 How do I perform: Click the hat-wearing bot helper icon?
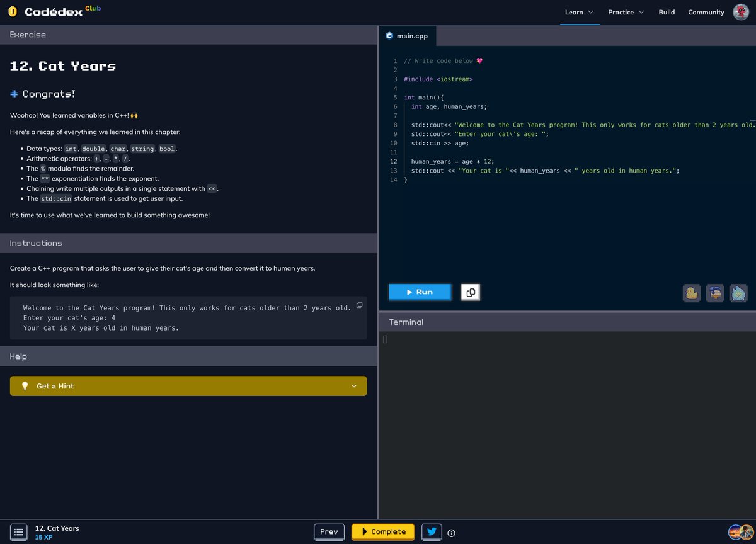coord(715,293)
